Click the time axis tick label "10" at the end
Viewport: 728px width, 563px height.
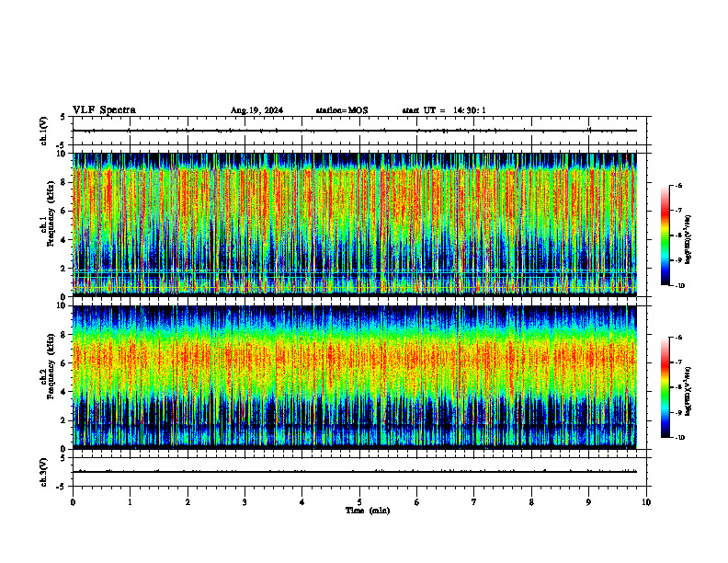tap(646, 502)
